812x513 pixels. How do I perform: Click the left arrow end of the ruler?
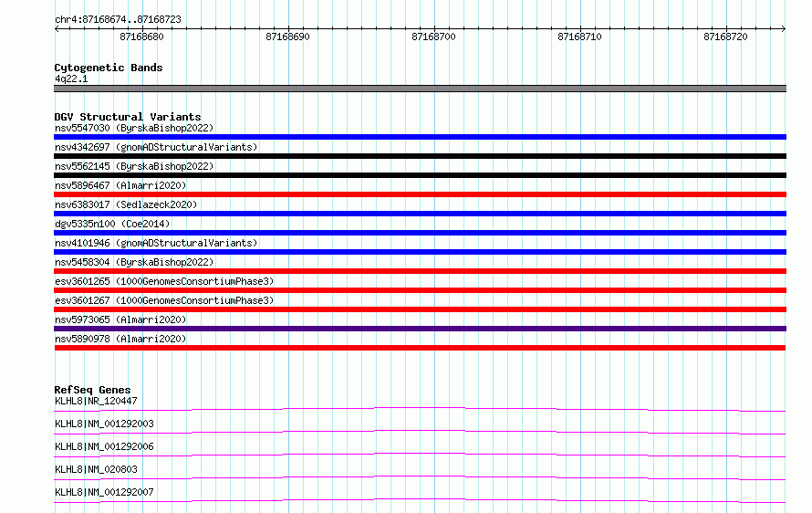pyautogui.click(x=57, y=28)
